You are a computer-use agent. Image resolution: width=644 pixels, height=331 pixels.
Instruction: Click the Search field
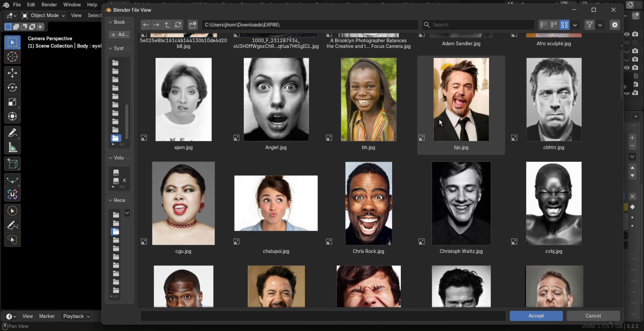[479, 25]
